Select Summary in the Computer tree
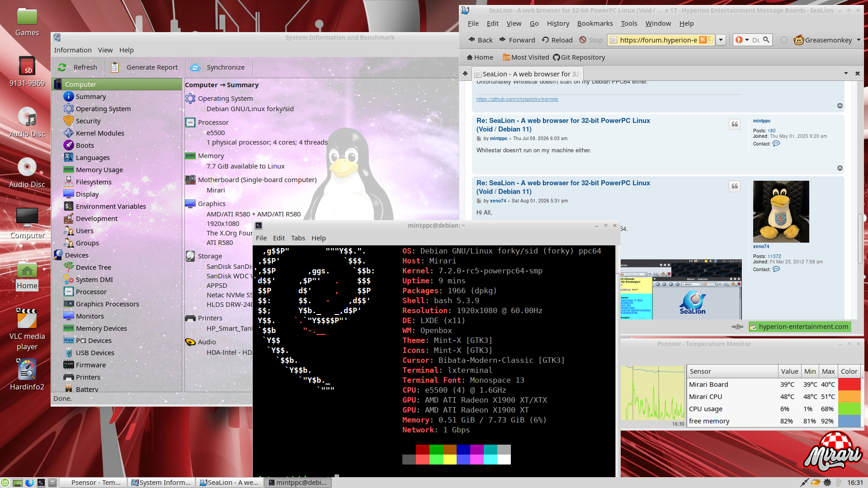This screenshot has width=868, height=488. click(90, 97)
